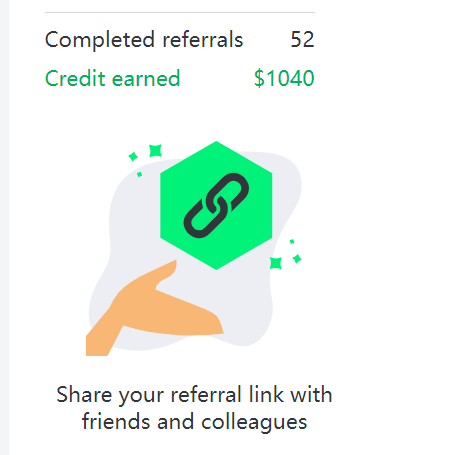This screenshot has width=465, height=455.
Task: Click the tiny green dot below the upper sparkles
Action: pyautogui.click(x=139, y=174)
